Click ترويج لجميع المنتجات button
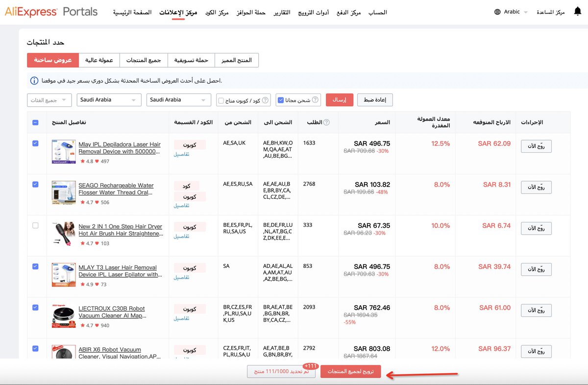Viewport: 588px width, 385px height. pos(351,372)
